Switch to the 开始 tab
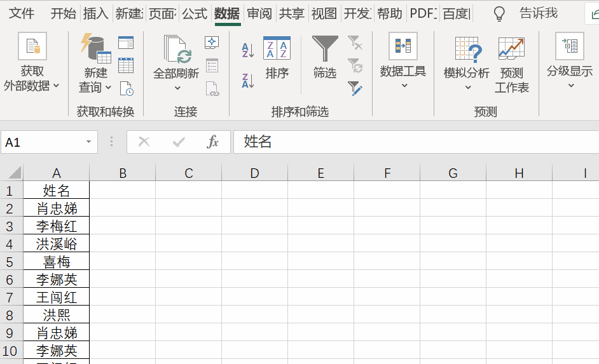The width and height of the screenshot is (599, 364). (64, 13)
